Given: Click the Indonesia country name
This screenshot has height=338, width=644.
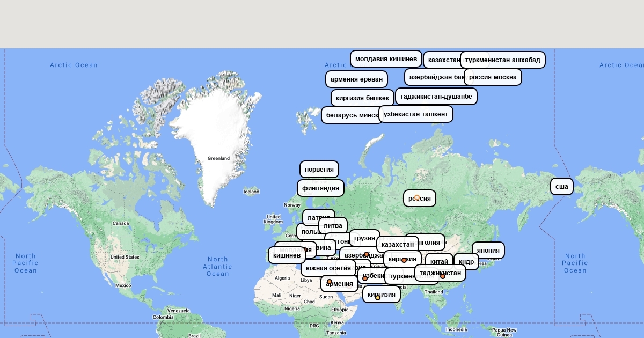Looking at the screenshot, I should 456,329.
